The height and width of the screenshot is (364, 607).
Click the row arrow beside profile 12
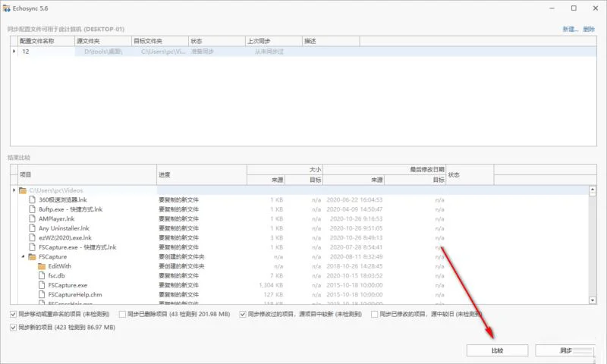(x=14, y=52)
